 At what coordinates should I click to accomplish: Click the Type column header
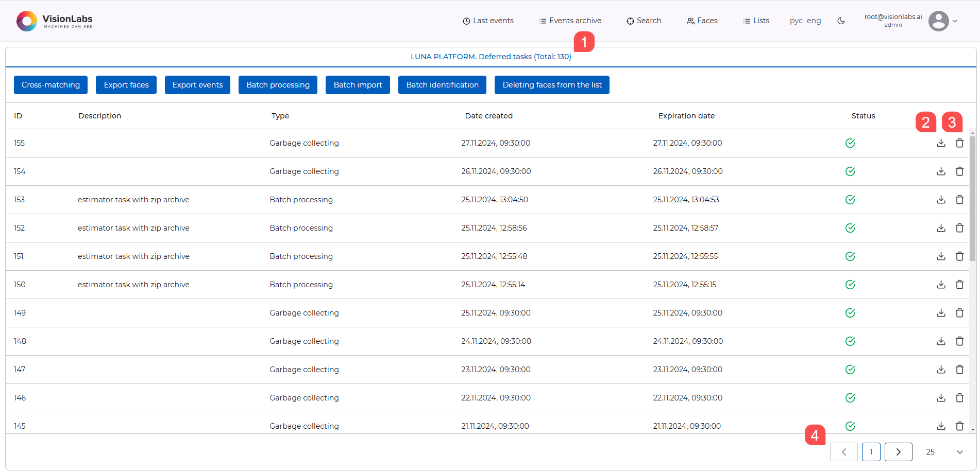[280, 116]
